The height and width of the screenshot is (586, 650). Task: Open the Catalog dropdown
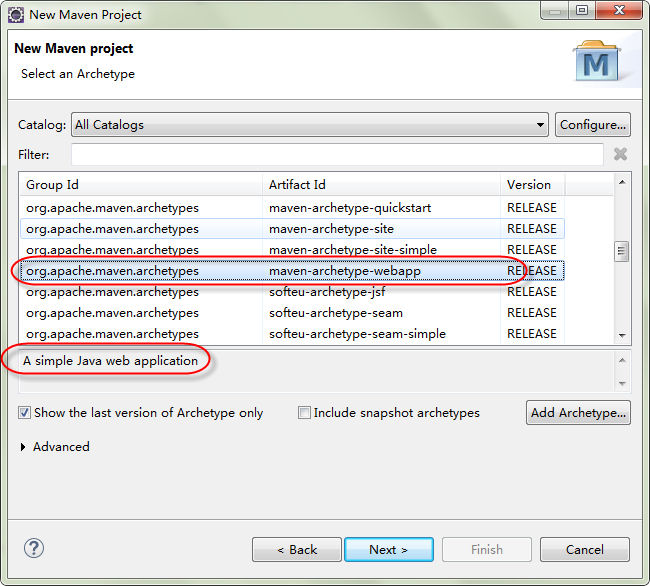[310, 124]
